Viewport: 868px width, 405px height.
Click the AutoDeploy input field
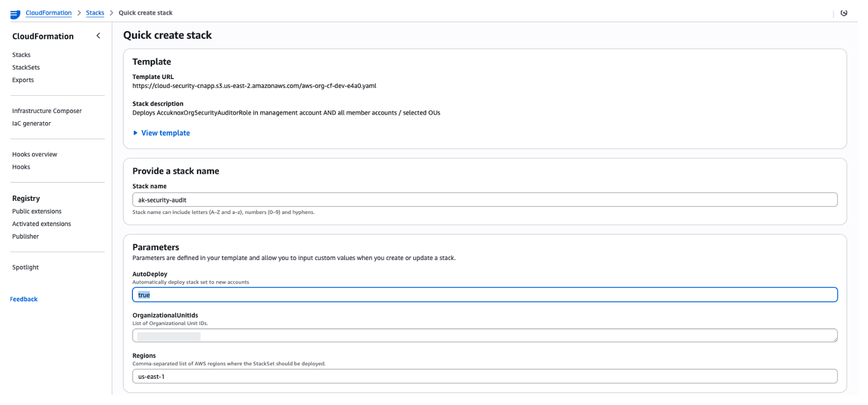pos(485,295)
